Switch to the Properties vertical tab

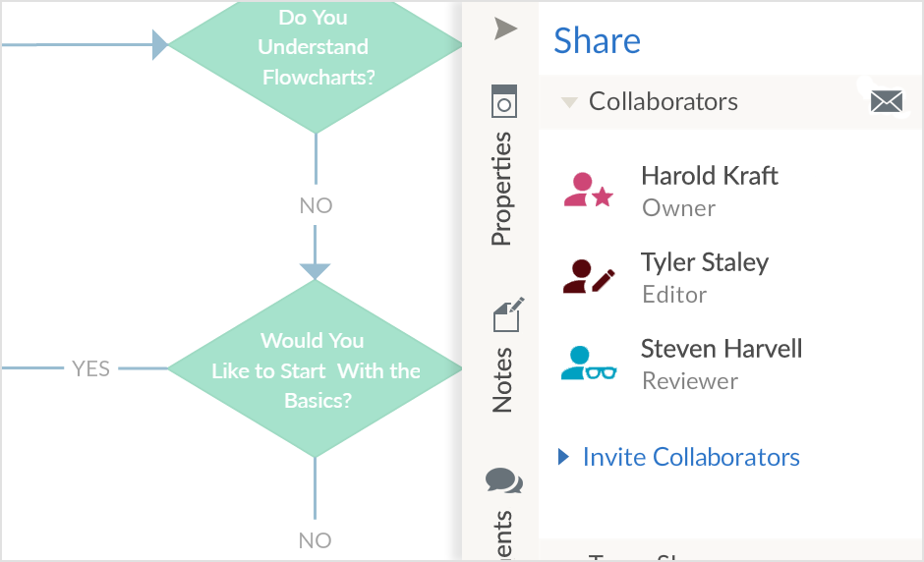502,189
